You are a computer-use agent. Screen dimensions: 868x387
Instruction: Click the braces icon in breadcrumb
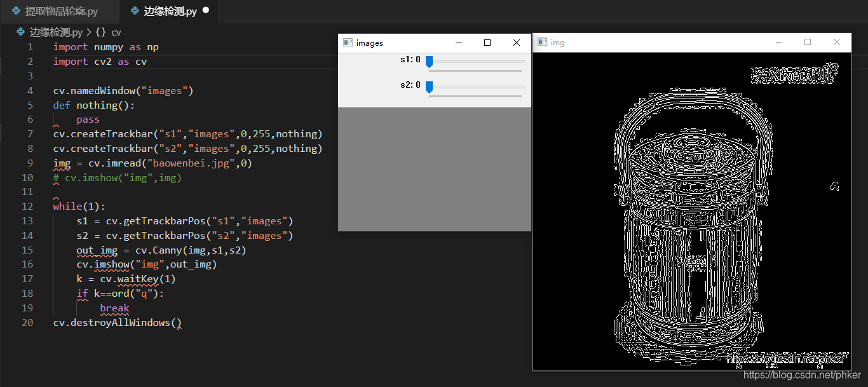click(x=100, y=32)
